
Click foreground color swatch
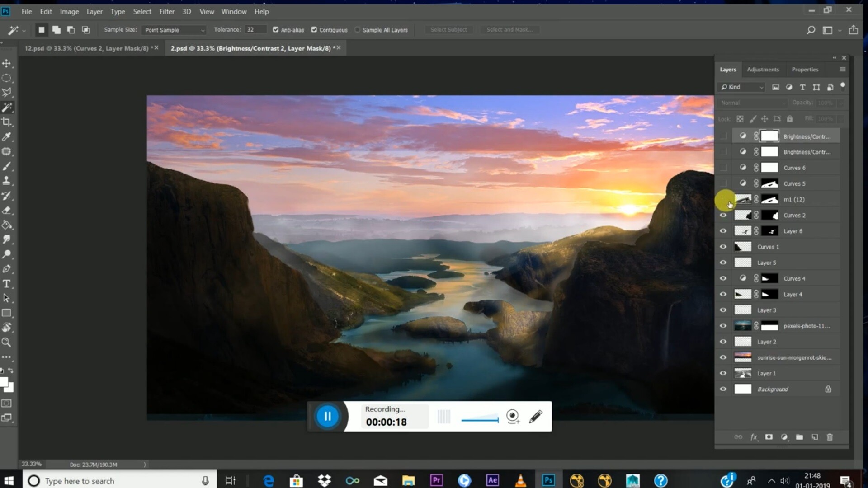(4, 382)
